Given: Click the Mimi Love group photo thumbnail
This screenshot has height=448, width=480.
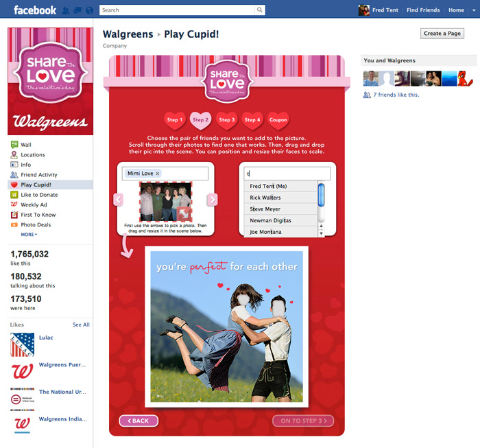Looking at the screenshot, I should [166, 202].
